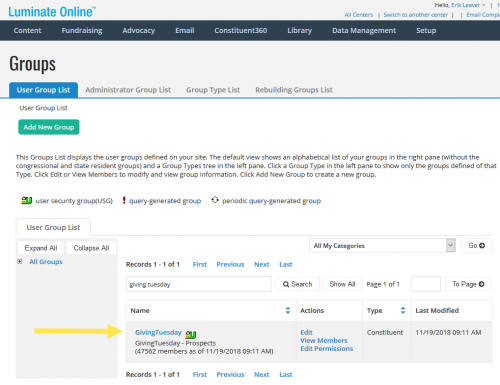500x385 pixels.
Task: Switch to Rebuilding Groups List tab
Action: [294, 90]
